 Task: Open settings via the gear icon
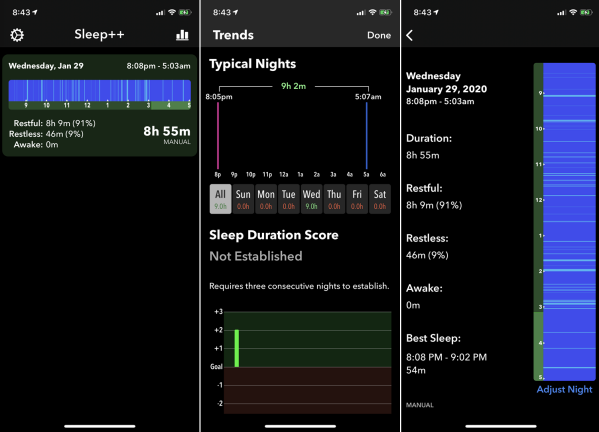pyautogui.click(x=17, y=35)
